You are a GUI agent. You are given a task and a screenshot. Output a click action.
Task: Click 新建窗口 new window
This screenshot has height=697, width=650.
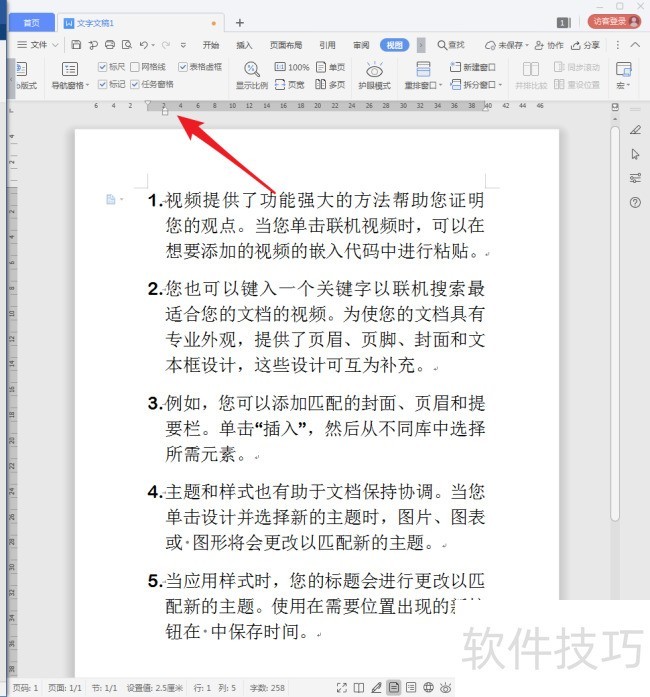click(x=473, y=67)
